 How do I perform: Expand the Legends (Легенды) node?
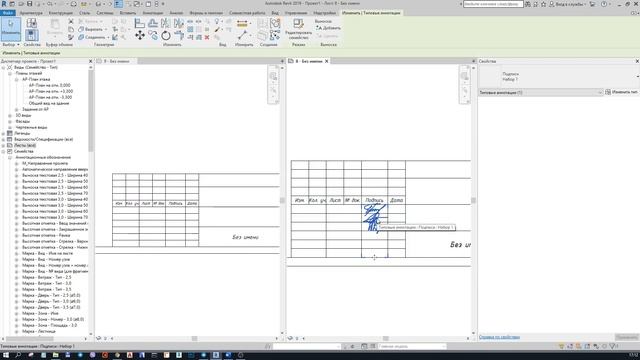[3, 133]
